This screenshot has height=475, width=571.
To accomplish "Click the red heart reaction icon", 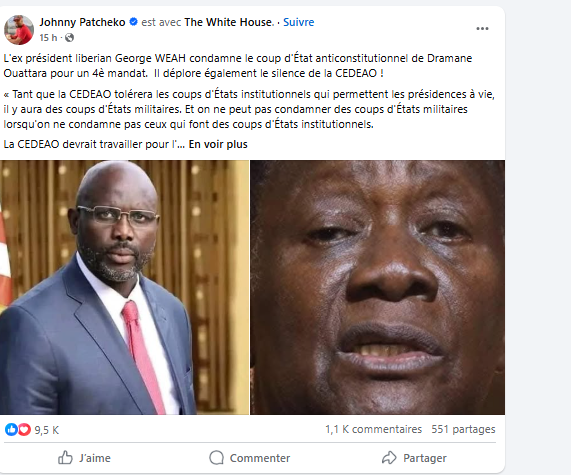I will click(x=24, y=429).
